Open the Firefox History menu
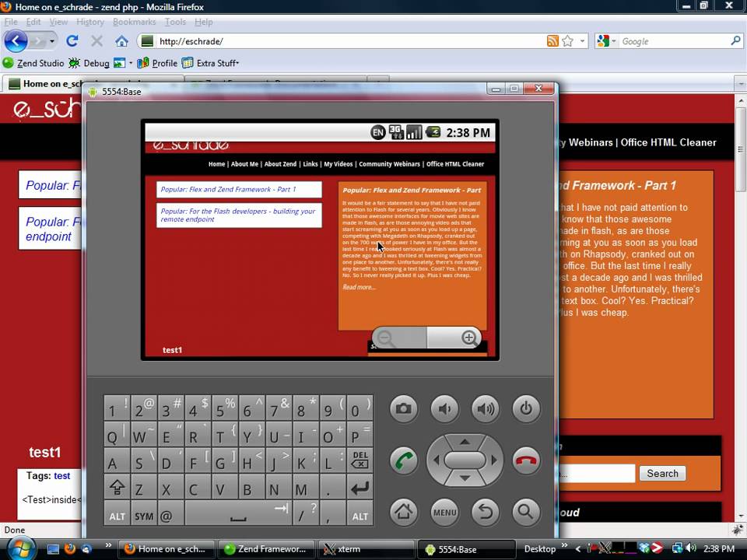747x560 pixels. pos(90,22)
